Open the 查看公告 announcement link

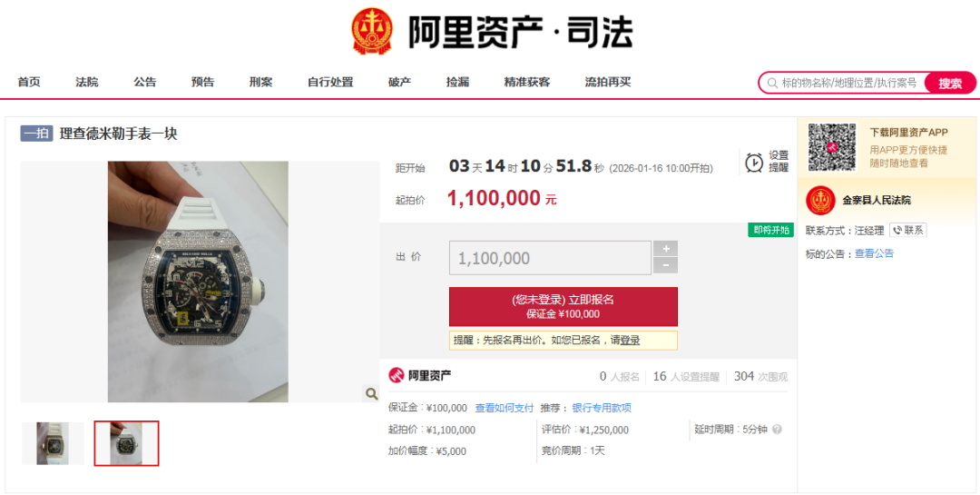coord(875,253)
